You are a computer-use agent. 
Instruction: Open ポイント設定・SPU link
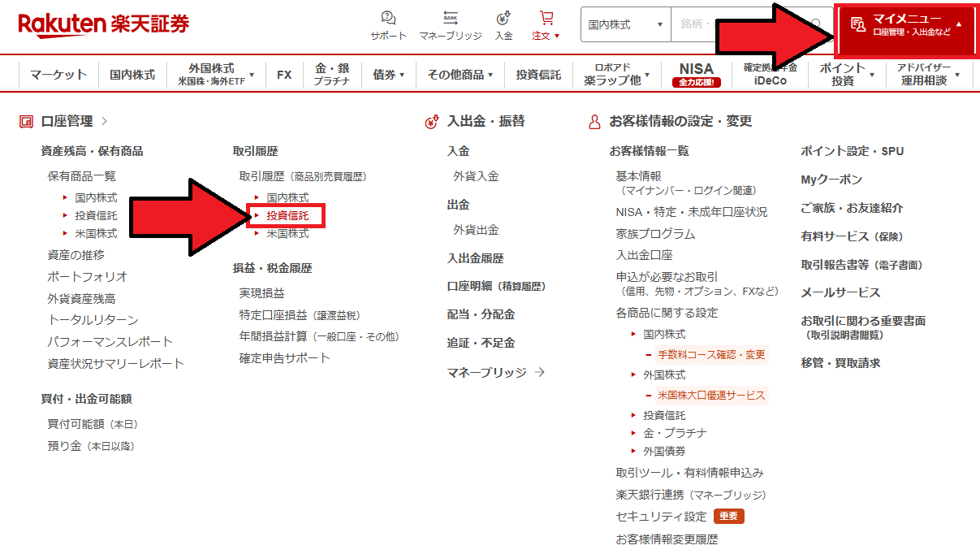(x=852, y=151)
